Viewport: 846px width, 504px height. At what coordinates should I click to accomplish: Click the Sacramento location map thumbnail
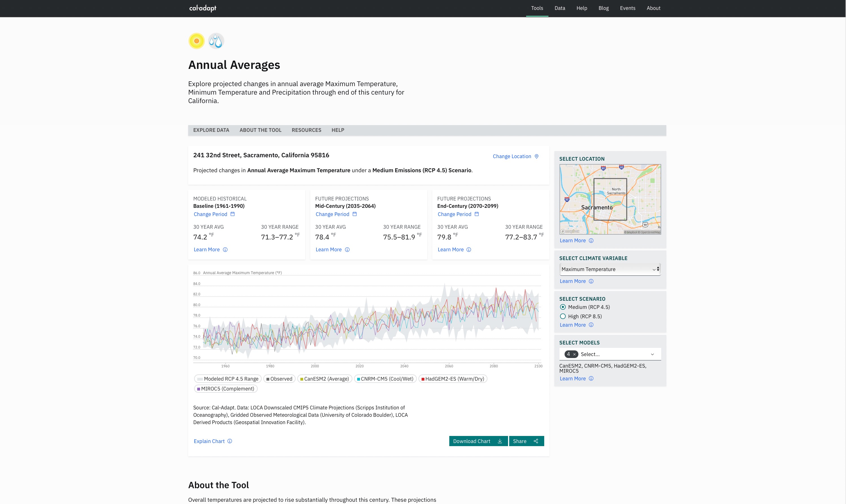coord(610,199)
